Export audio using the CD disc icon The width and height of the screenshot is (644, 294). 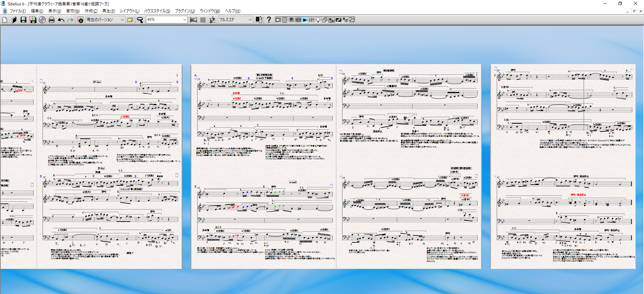click(x=42, y=20)
